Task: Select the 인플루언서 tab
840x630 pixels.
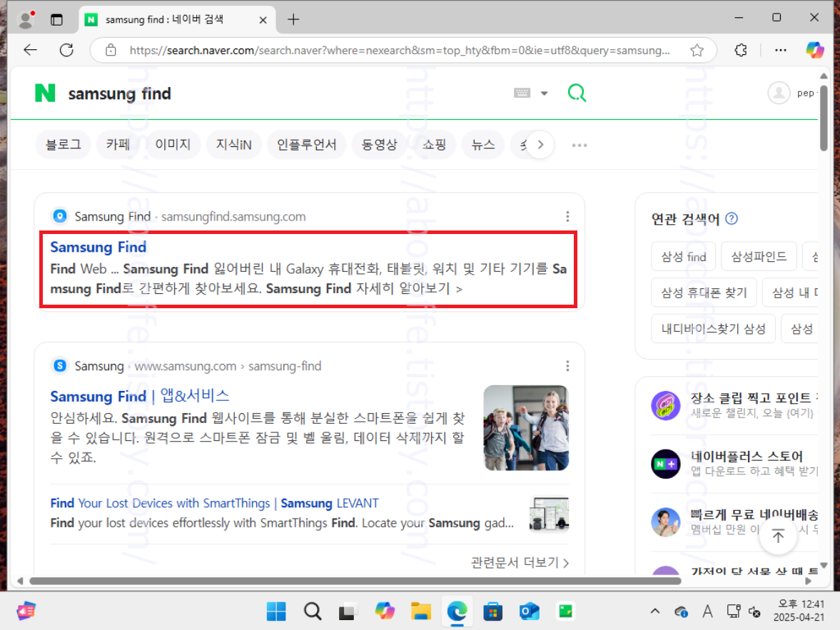Action: pos(306,145)
